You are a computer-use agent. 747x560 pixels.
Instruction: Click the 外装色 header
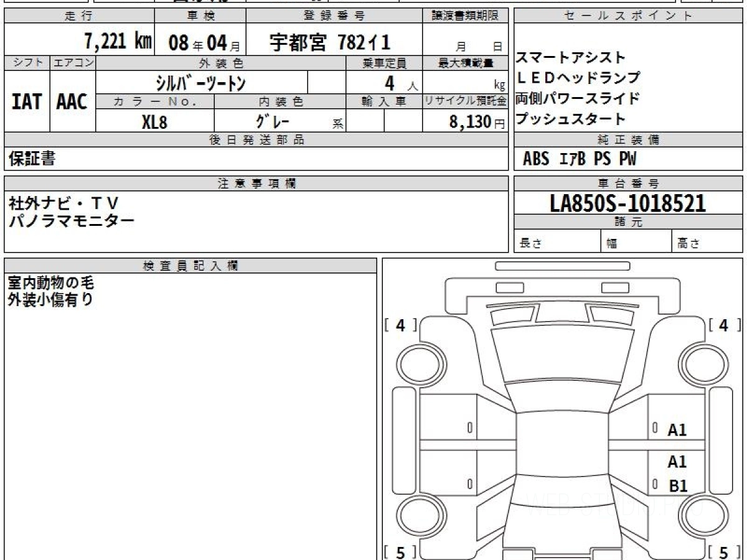[x=221, y=63]
